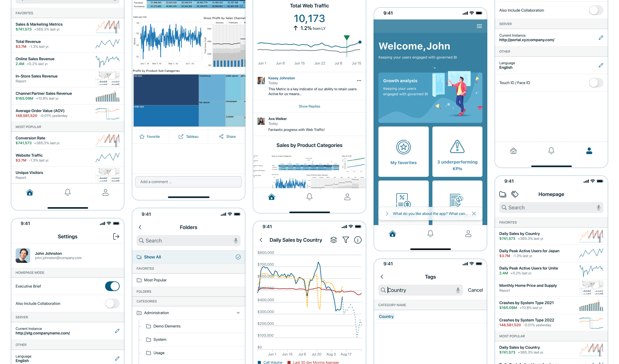Screen dimensions: 619x364
Task: Click the Add a comment input field
Action: tap(189, 181)
